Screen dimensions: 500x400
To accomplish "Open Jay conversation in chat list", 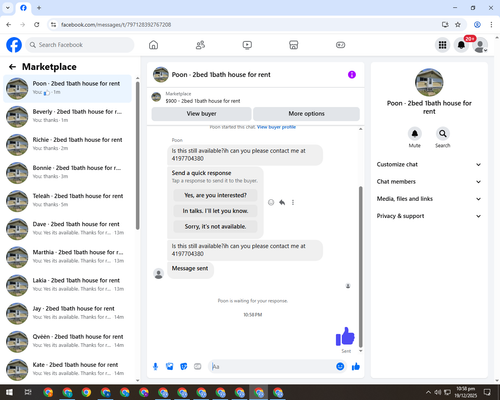I will coord(68,314).
